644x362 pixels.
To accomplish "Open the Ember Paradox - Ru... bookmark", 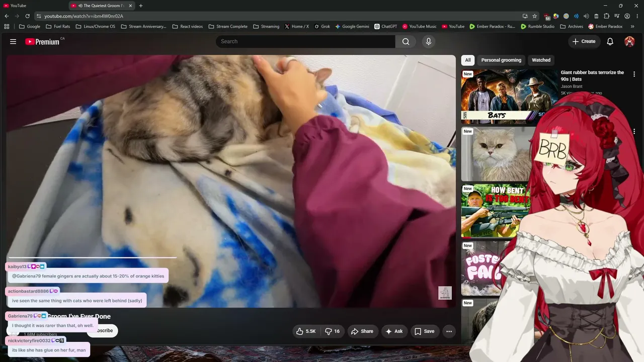I will [493, 27].
